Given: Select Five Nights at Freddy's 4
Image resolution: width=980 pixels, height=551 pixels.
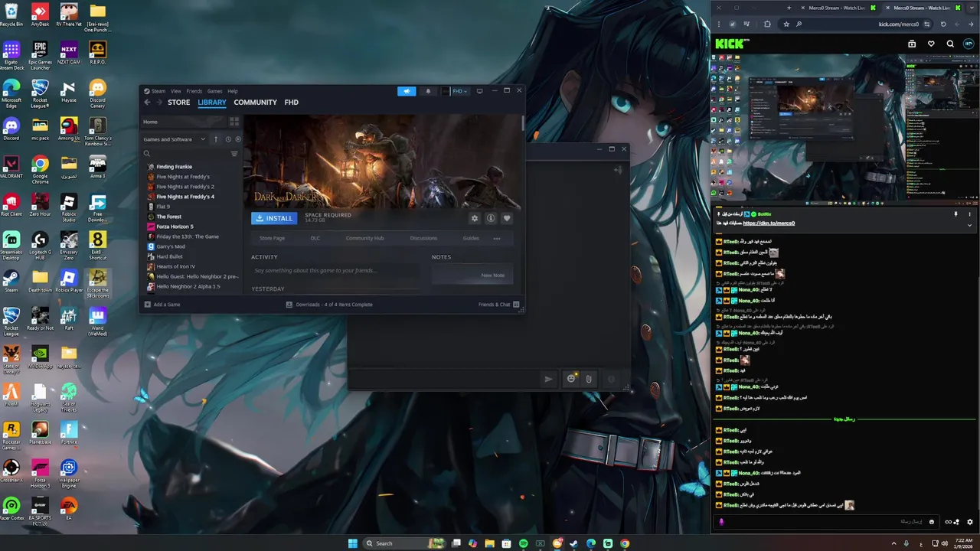Looking at the screenshot, I should (185, 197).
